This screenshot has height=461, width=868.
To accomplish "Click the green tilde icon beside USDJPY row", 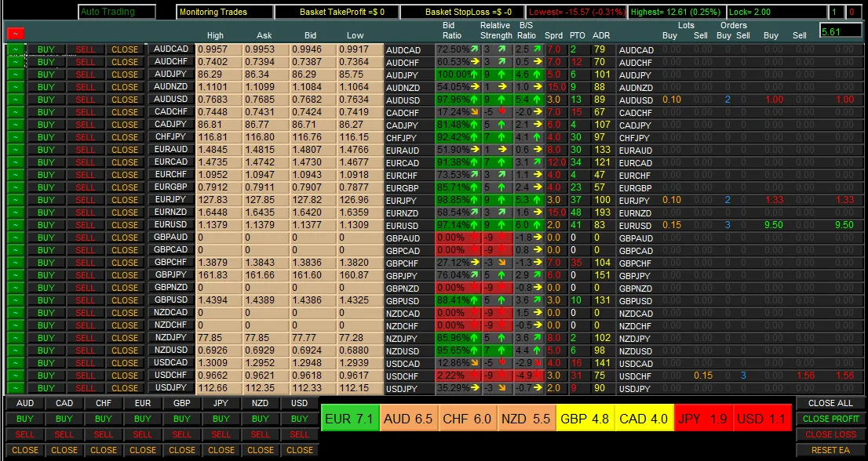I will tap(16, 388).
